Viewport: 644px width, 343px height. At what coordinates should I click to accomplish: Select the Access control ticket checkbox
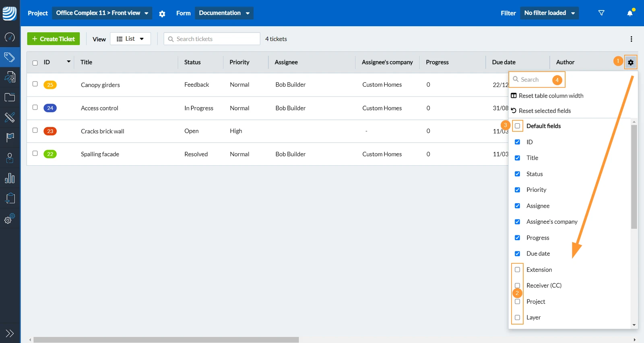[35, 107]
